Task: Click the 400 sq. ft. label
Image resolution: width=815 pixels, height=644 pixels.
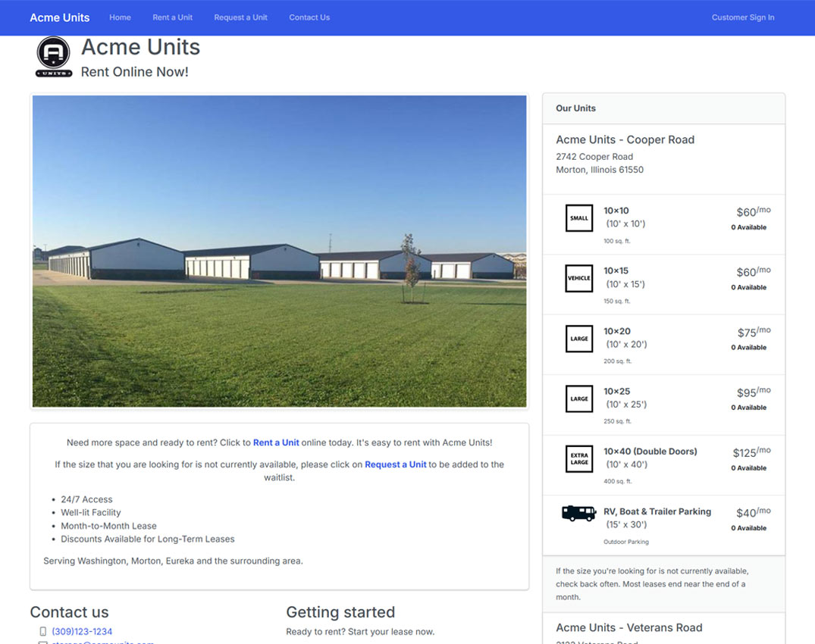Action: 617,481
